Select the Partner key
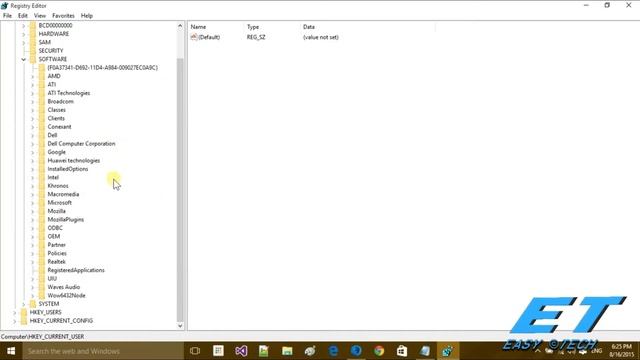Image resolution: width=640 pixels, height=360 pixels. point(56,245)
